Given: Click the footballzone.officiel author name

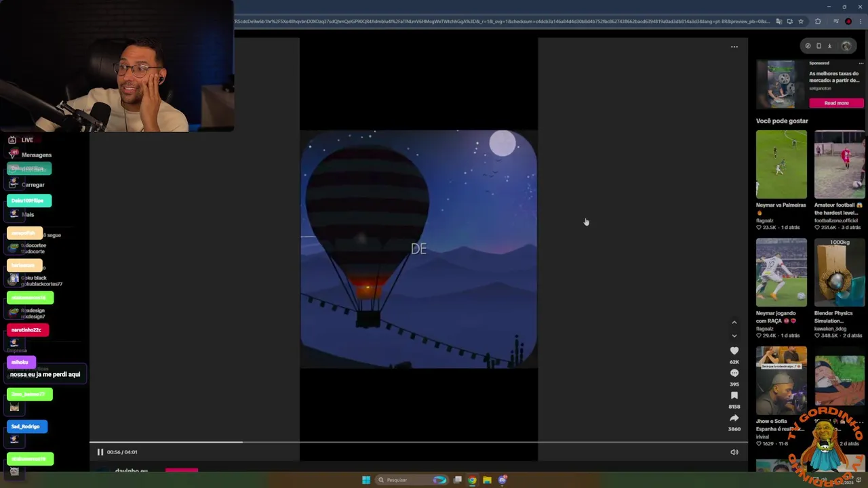Looking at the screenshot, I should pyautogui.click(x=835, y=220).
